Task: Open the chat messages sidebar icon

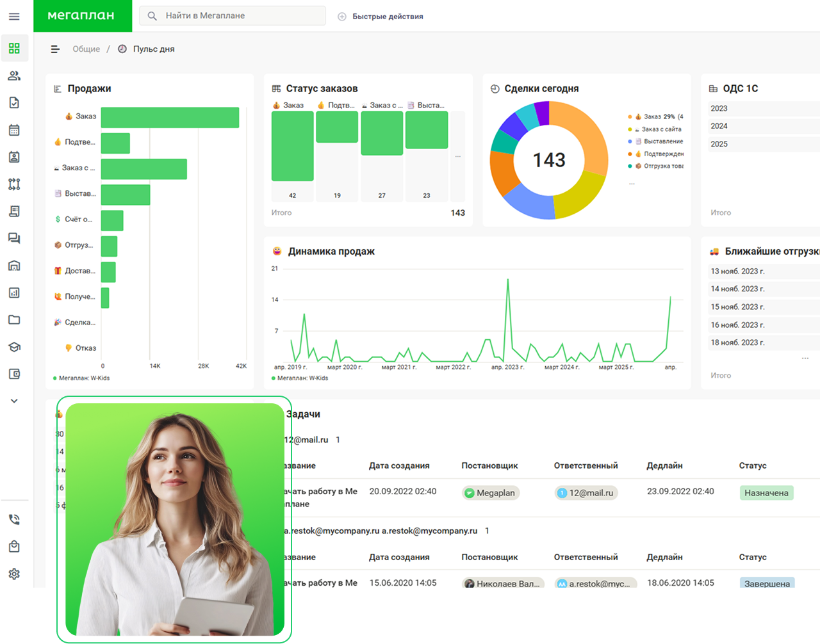Action: pyautogui.click(x=14, y=238)
